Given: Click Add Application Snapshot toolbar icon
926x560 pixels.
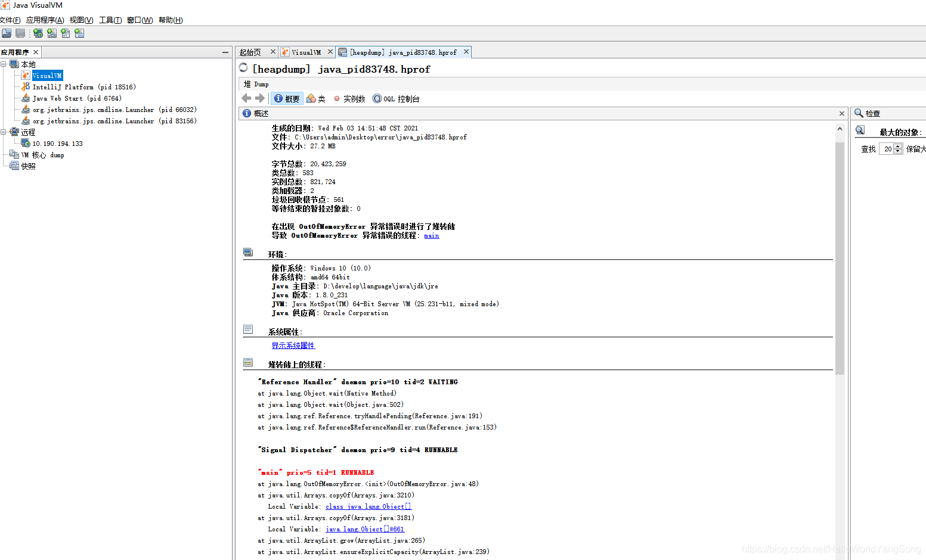Looking at the screenshot, I should tap(79, 33).
